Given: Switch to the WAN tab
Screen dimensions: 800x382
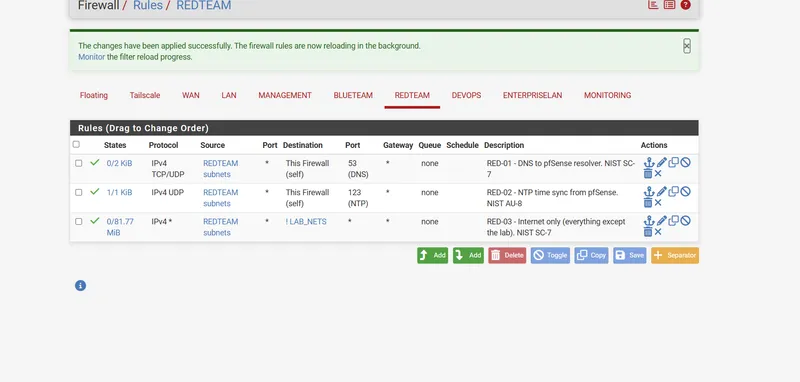Looking at the screenshot, I should pos(191,95).
